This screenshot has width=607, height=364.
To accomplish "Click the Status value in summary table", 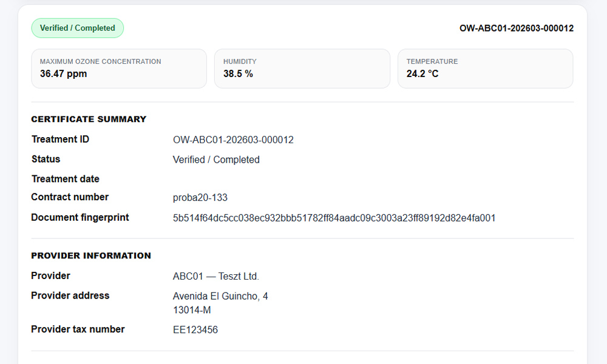I will click(216, 160).
